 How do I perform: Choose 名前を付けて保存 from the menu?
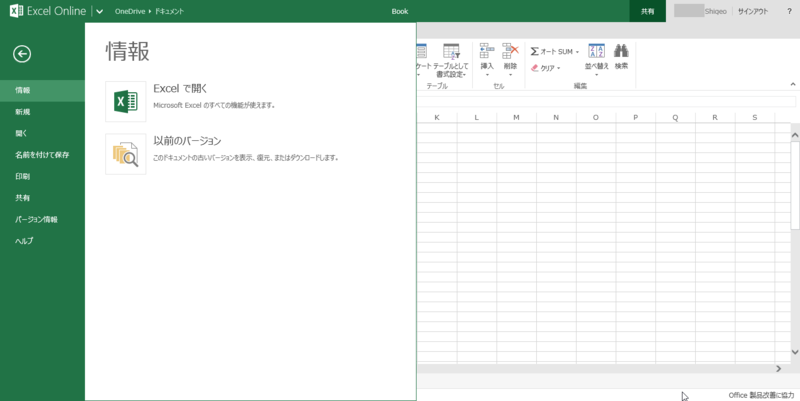[42, 155]
